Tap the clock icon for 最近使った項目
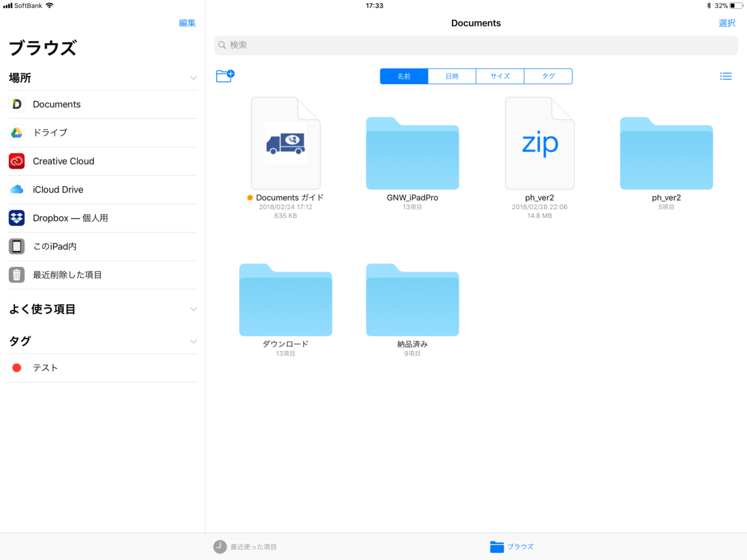This screenshot has width=747, height=560. pos(220,547)
